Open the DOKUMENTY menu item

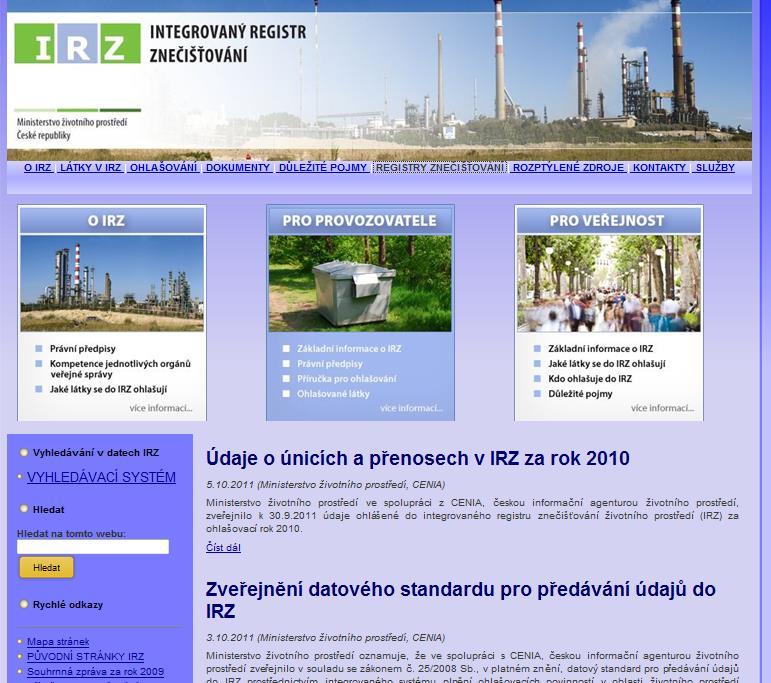click(238, 167)
